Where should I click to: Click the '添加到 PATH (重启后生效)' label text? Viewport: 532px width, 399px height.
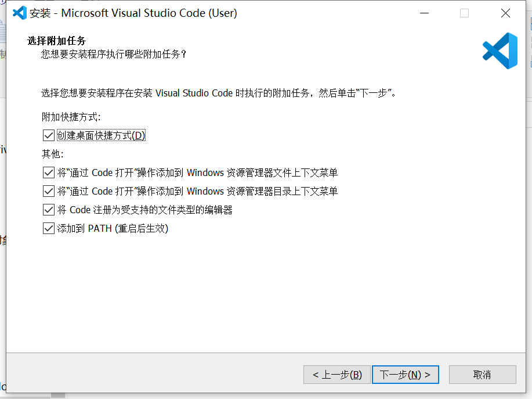(113, 228)
